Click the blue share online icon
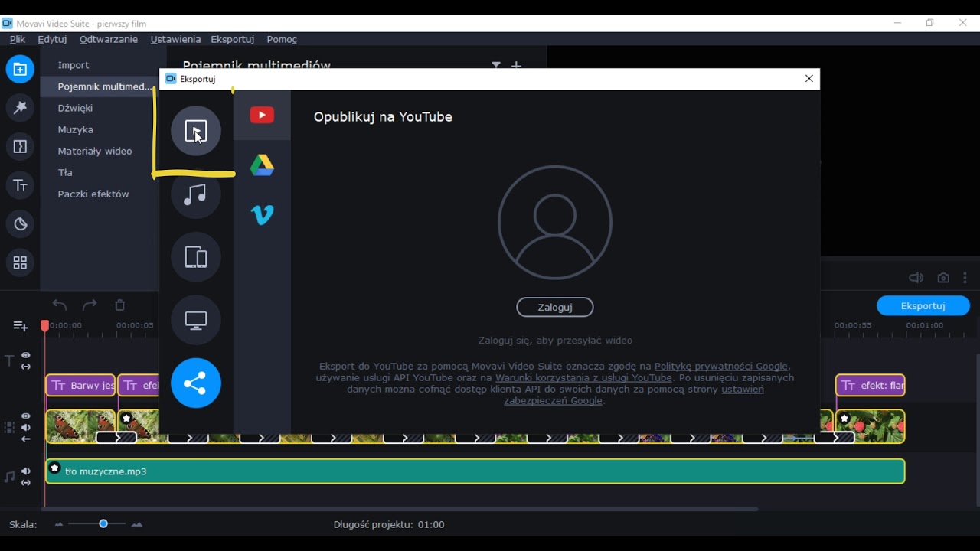Image resolution: width=980 pixels, height=551 pixels. (x=195, y=383)
